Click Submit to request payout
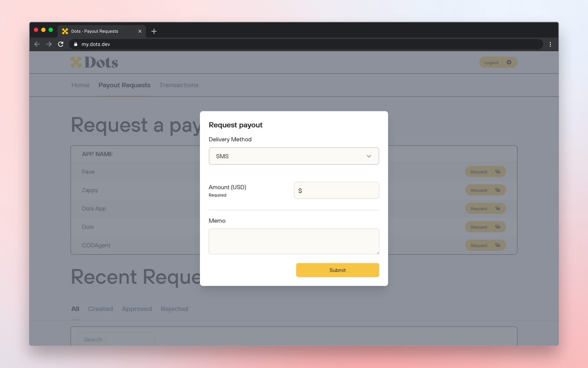The image size is (588, 368). tap(337, 270)
